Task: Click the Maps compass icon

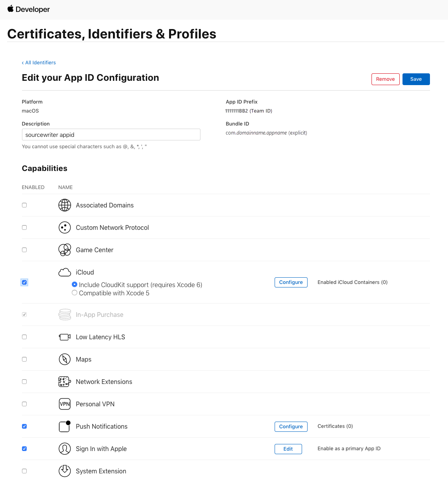Action: (x=65, y=359)
